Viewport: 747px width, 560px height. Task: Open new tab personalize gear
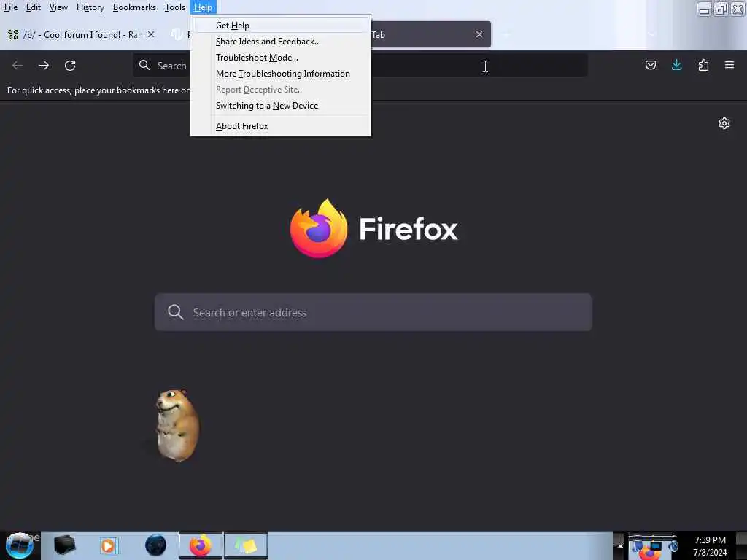(724, 123)
